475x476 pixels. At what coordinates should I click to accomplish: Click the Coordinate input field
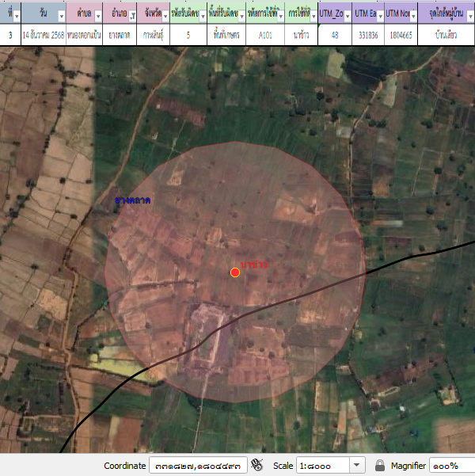[198, 466]
